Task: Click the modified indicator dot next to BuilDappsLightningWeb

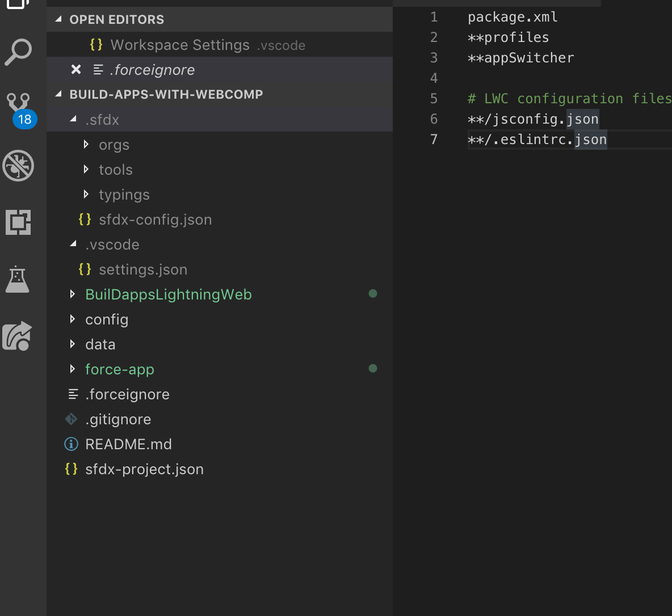Action: click(373, 294)
